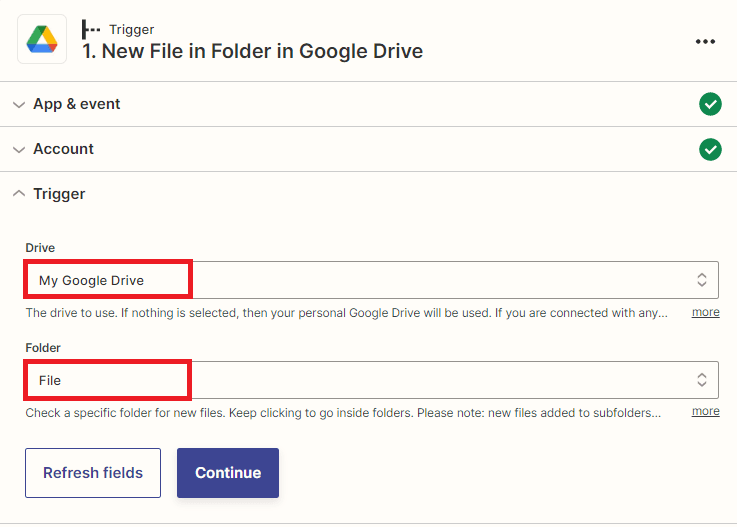Click the green checkmark beside App & event

710,104
